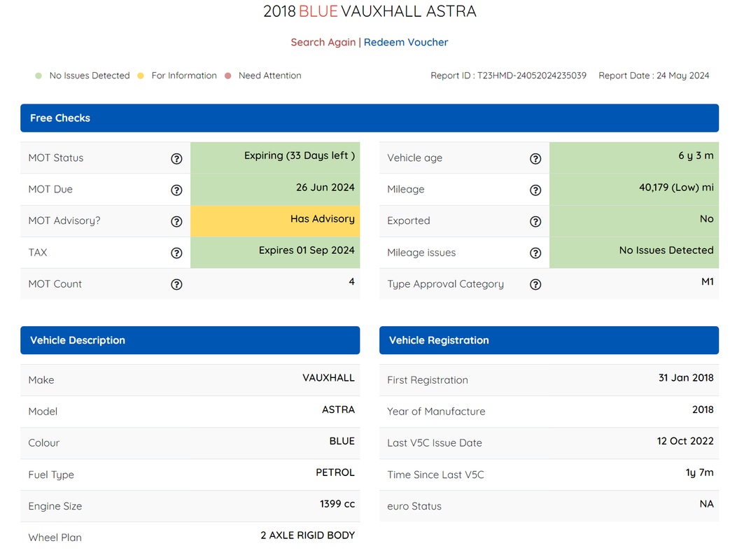Image resolution: width=751 pixels, height=560 pixels.
Task: Show help for MOT Count
Action: click(x=177, y=285)
